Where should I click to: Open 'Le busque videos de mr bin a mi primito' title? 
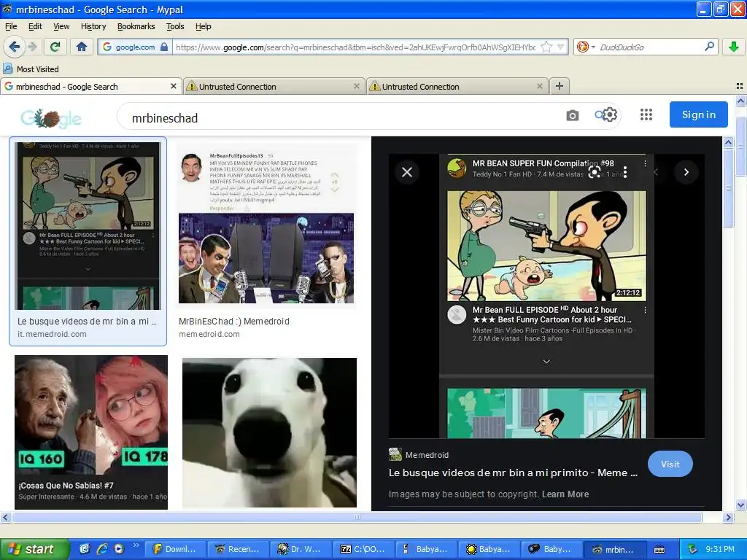click(513, 472)
